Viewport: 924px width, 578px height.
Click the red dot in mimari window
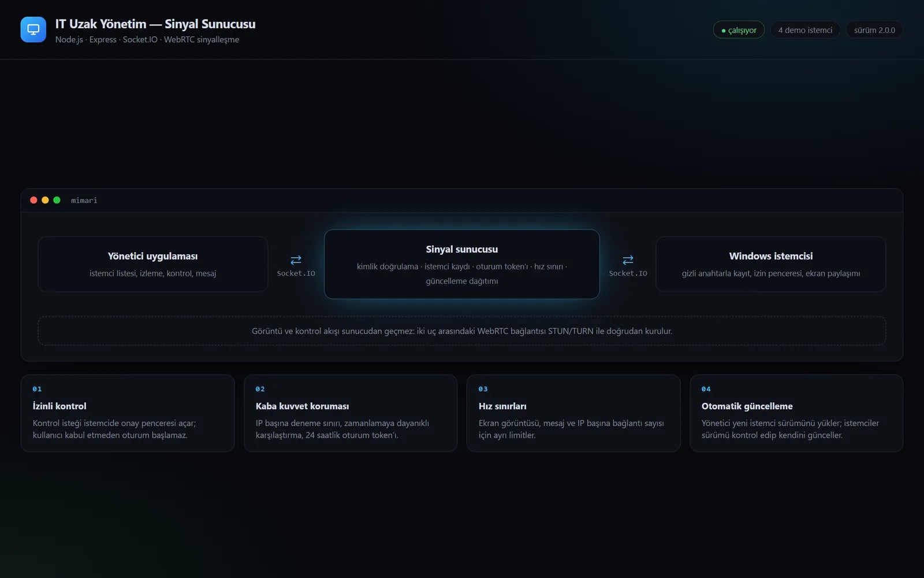pyautogui.click(x=33, y=200)
